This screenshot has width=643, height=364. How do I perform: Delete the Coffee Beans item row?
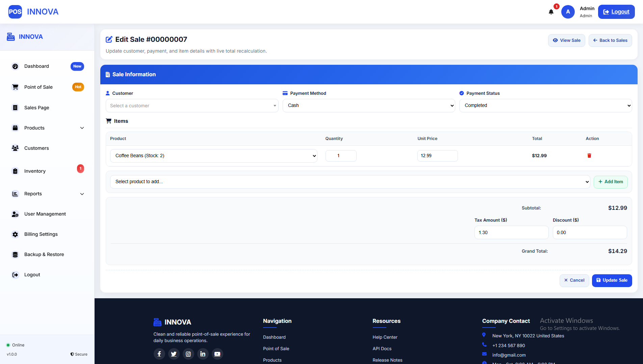click(x=589, y=156)
